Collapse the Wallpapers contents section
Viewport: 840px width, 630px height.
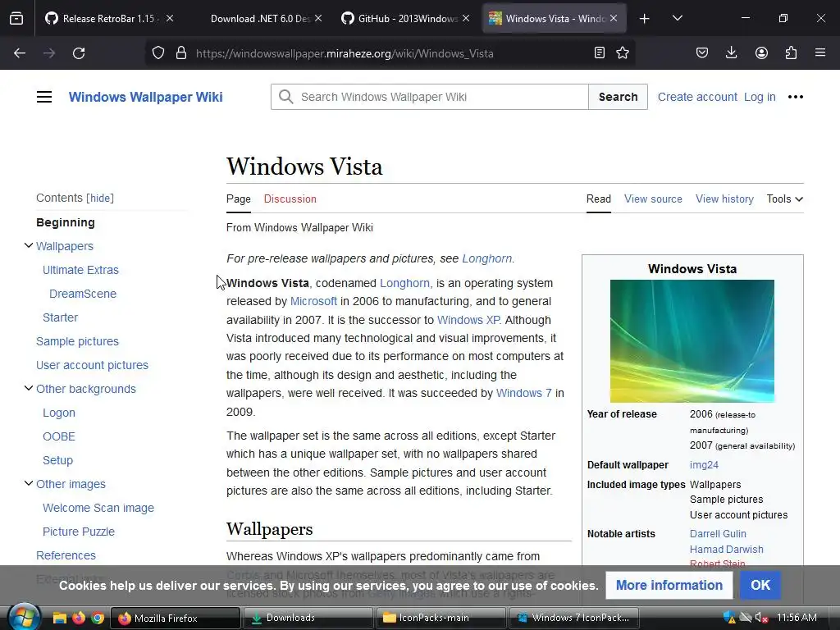(x=29, y=245)
